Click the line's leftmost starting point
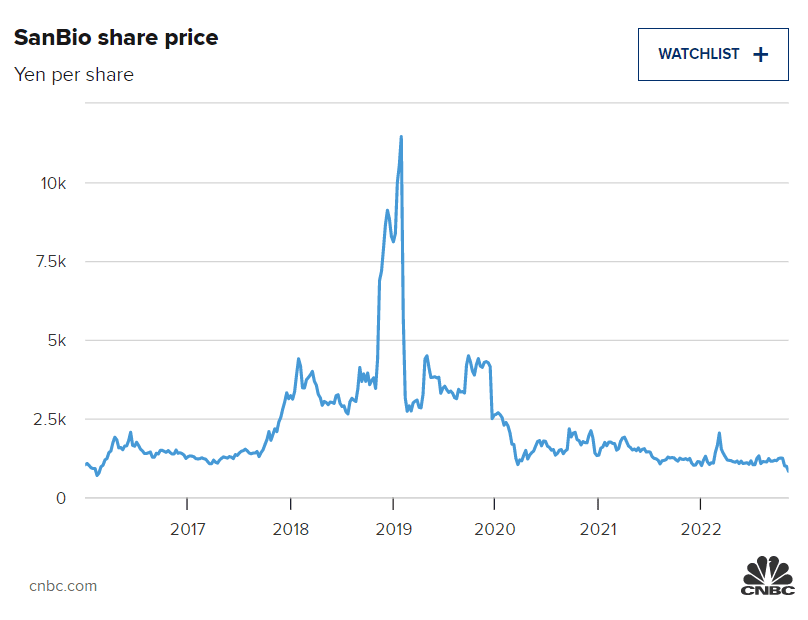 point(86,464)
